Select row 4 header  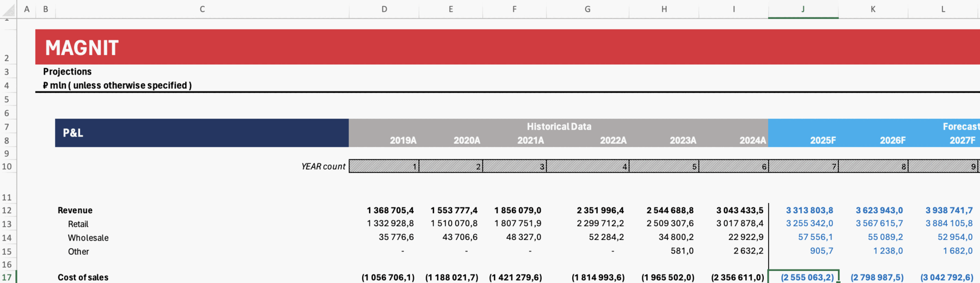point(7,85)
